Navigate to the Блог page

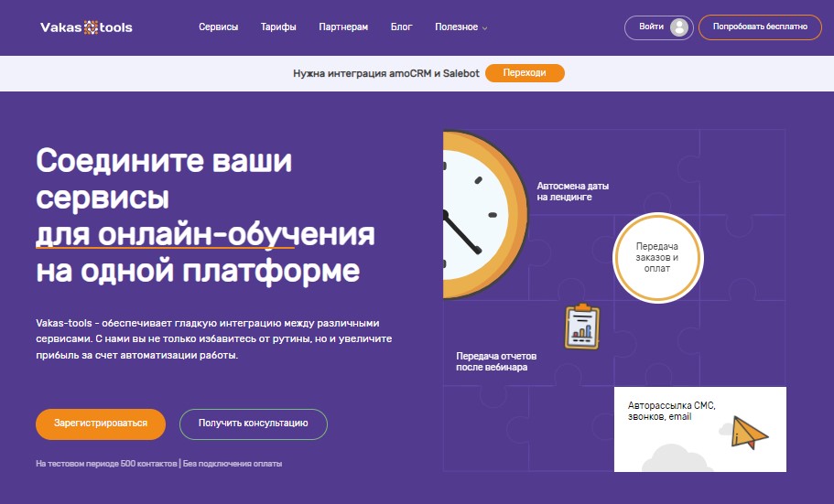pyautogui.click(x=401, y=27)
